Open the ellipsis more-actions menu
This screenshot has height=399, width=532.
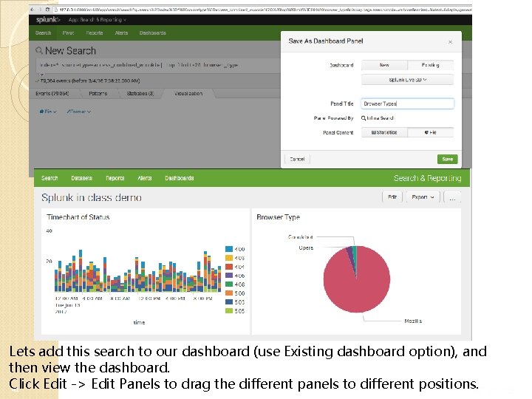click(452, 197)
